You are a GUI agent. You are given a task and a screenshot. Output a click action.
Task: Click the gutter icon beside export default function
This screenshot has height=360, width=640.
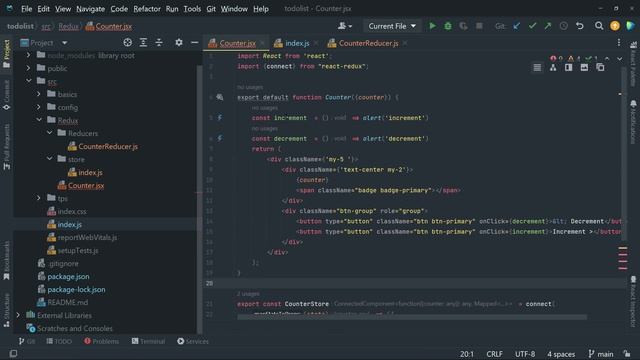pos(220,97)
